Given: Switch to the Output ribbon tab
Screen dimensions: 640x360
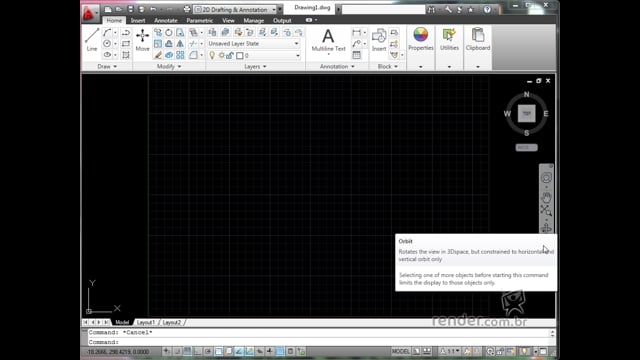Looking at the screenshot, I should tap(282, 20).
